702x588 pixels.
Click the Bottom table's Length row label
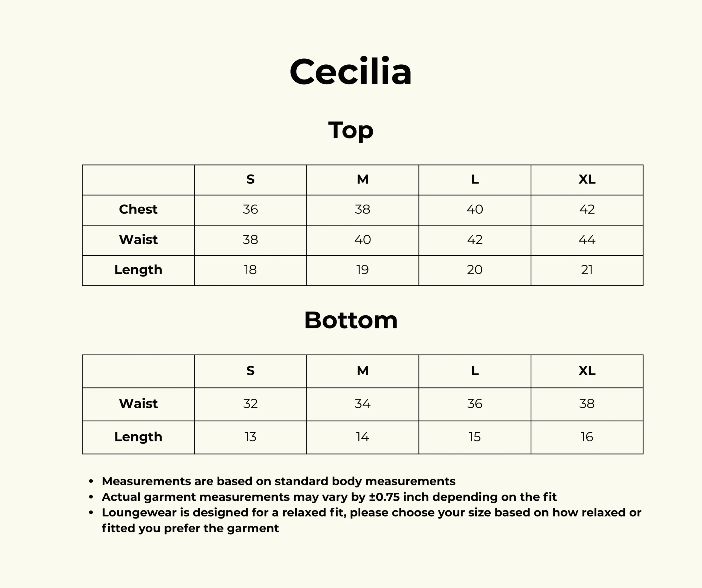138,437
